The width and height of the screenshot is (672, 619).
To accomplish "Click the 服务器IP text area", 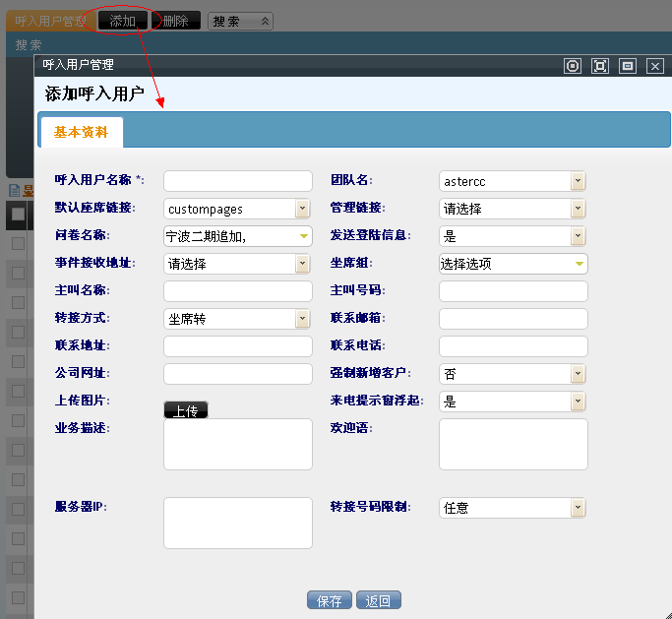I will point(237,523).
